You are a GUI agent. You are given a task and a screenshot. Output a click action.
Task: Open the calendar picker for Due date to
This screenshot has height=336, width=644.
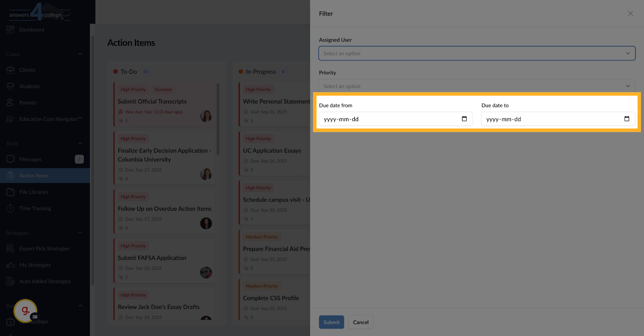pos(627,119)
